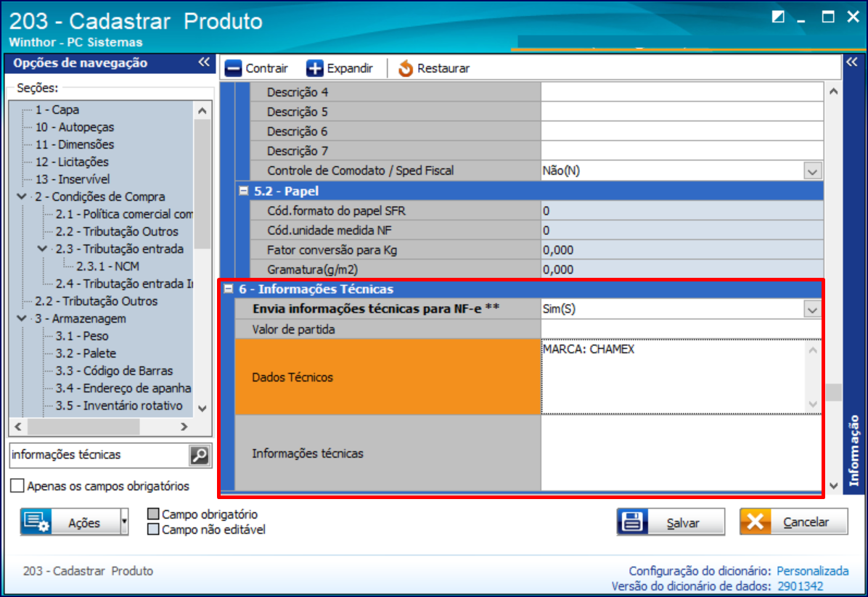Select 3.1 - Peso tree item
The image size is (868, 597).
pyautogui.click(x=82, y=336)
